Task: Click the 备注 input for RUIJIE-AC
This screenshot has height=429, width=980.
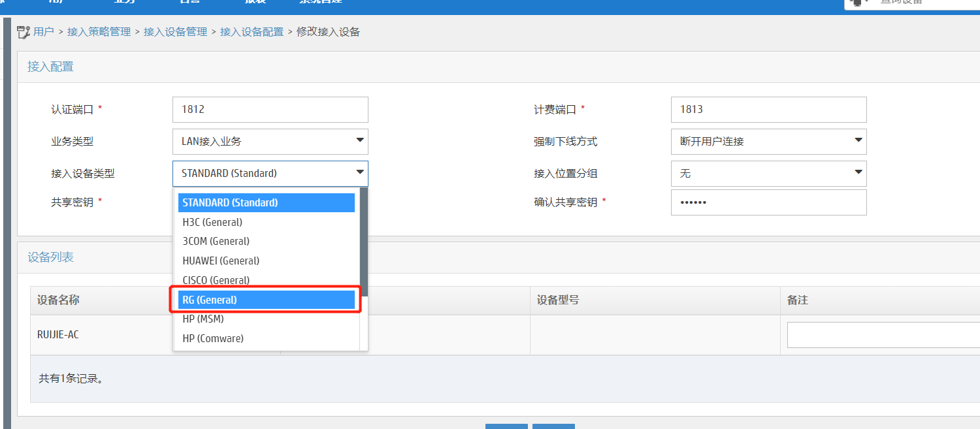Action: [883, 335]
